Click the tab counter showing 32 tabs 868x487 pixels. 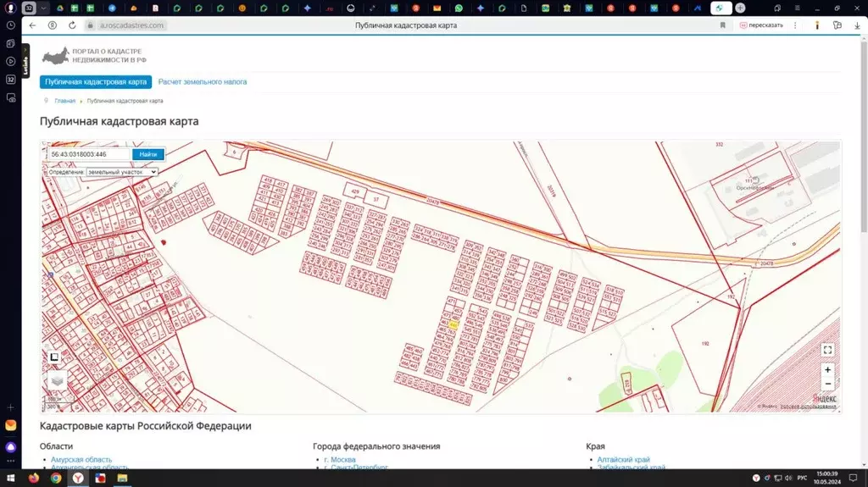(29, 8)
